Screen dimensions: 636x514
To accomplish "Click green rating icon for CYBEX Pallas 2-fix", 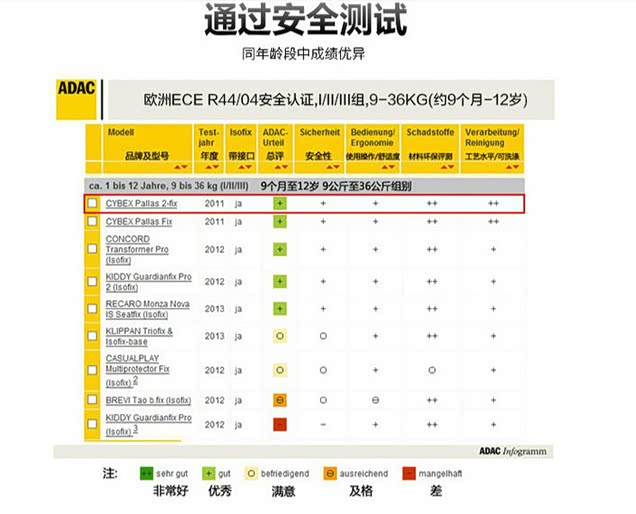I will (280, 203).
